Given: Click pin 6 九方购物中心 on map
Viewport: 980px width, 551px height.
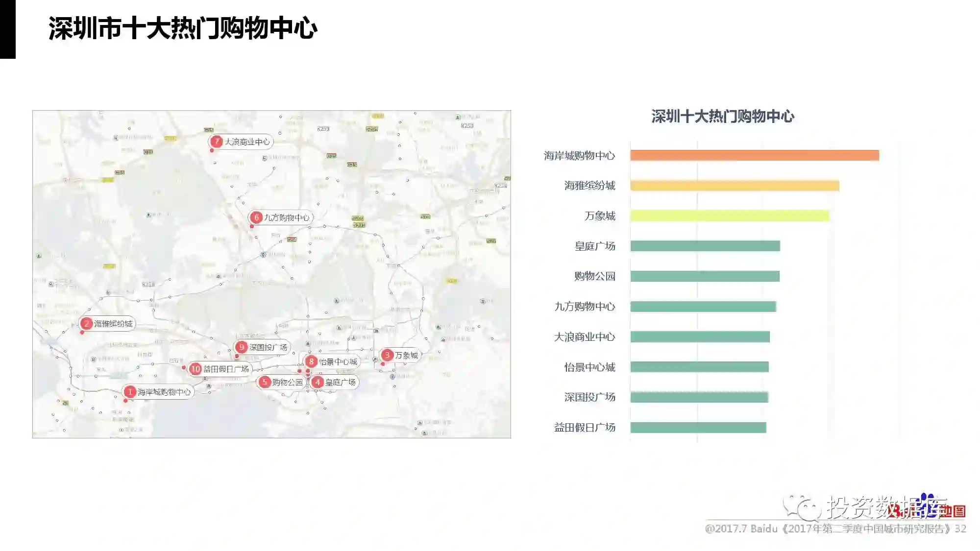Looking at the screenshot, I should point(256,217).
